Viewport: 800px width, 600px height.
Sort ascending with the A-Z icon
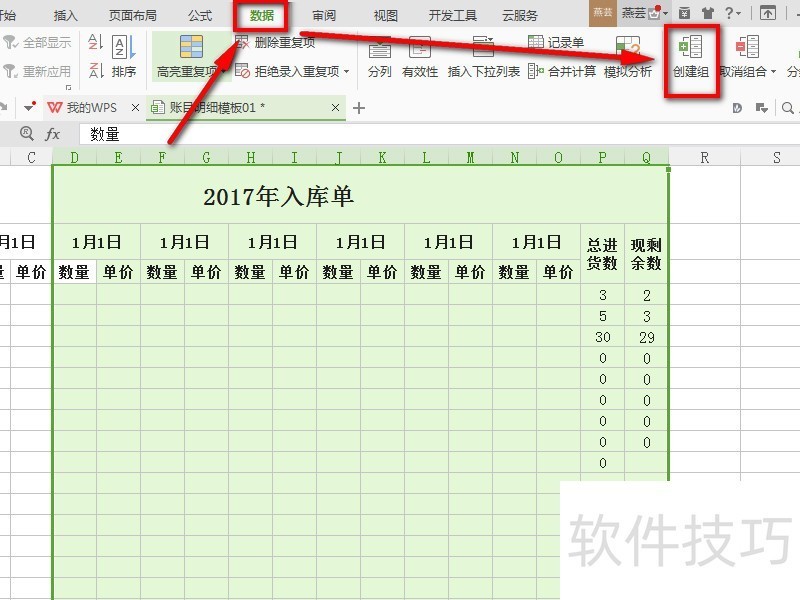[x=95, y=42]
